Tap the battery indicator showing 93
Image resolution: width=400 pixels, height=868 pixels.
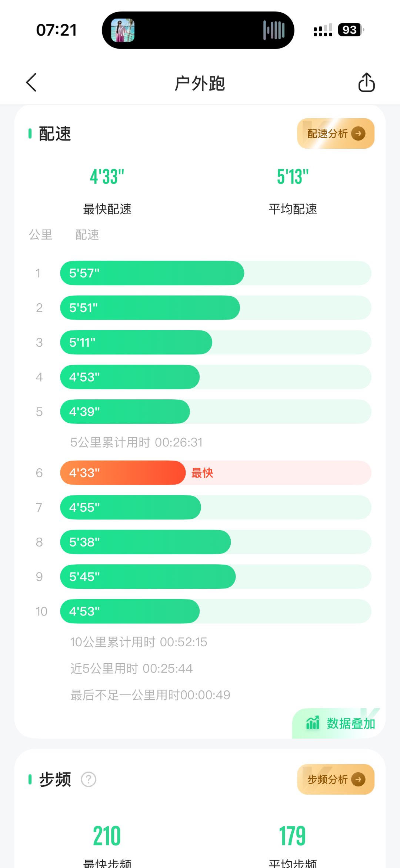tap(350, 30)
